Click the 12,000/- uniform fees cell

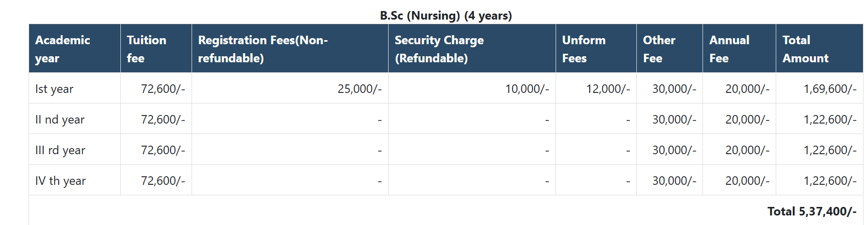coord(608,89)
